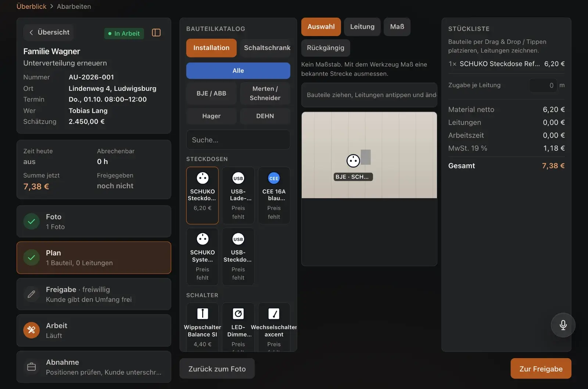Select the SCHUKO Steckdose 6,20 € component

point(202,195)
